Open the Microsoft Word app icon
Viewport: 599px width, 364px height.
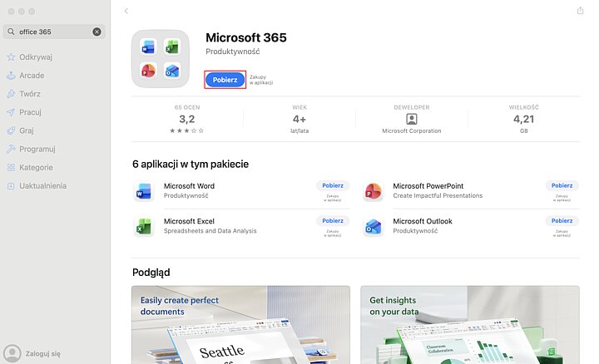point(144,191)
